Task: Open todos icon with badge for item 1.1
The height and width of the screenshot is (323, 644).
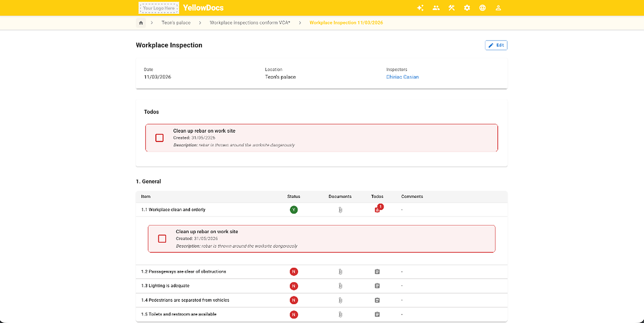Action: 378,209
